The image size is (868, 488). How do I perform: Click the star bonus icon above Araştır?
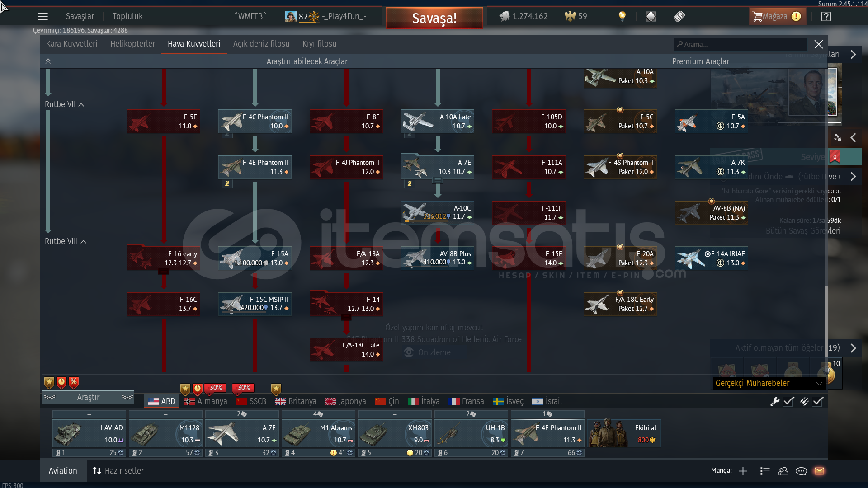click(x=49, y=382)
